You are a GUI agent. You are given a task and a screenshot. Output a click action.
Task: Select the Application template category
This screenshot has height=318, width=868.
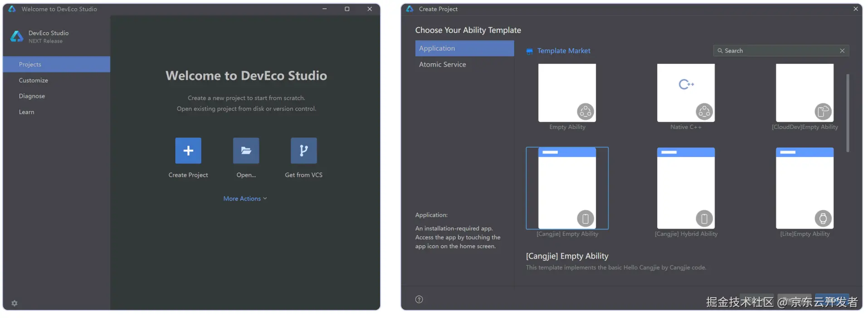[x=464, y=48]
